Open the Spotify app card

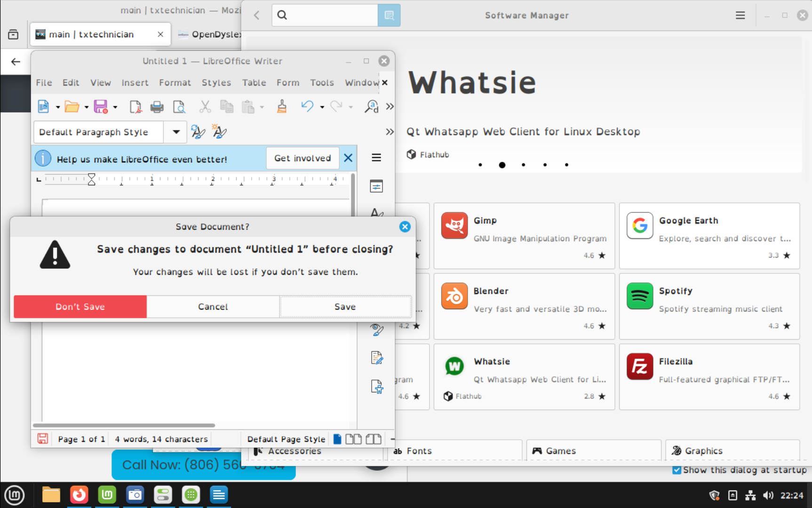click(x=709, y=306)
